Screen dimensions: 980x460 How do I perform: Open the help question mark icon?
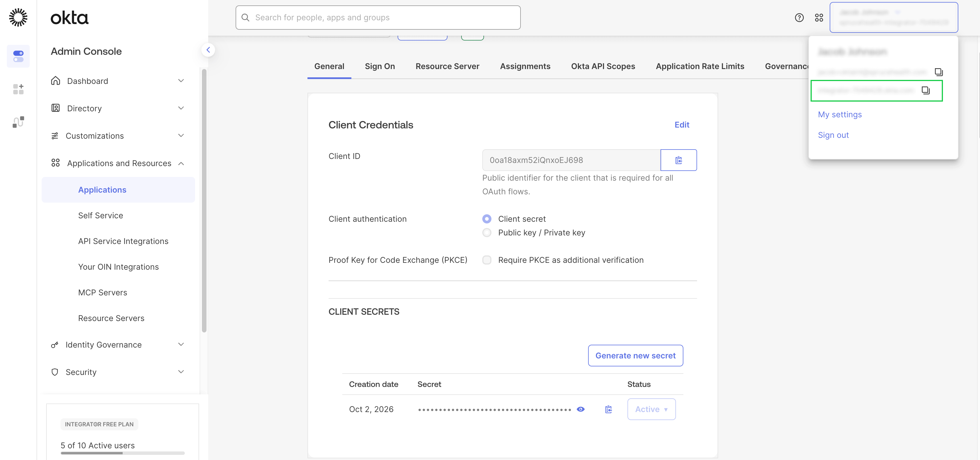[x=799, y=17]
